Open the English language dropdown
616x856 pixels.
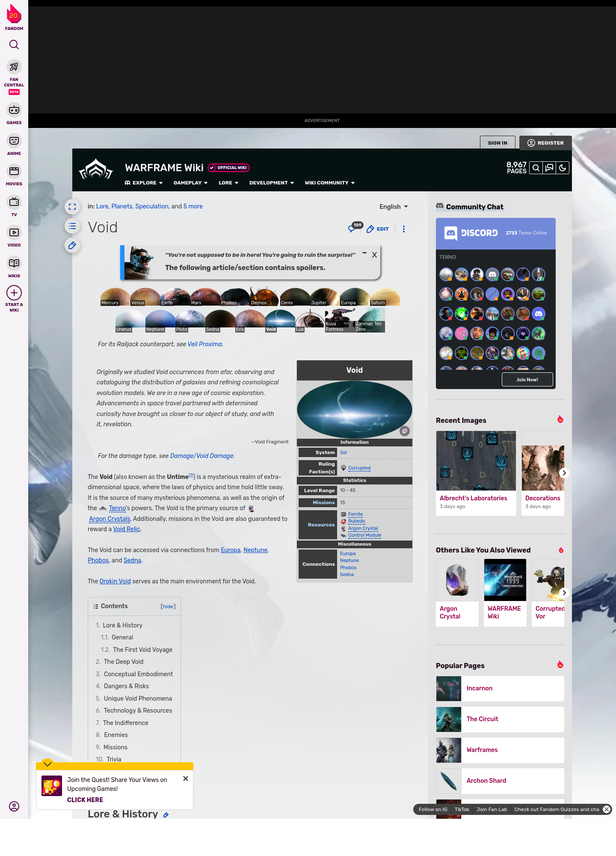[394, 207]
